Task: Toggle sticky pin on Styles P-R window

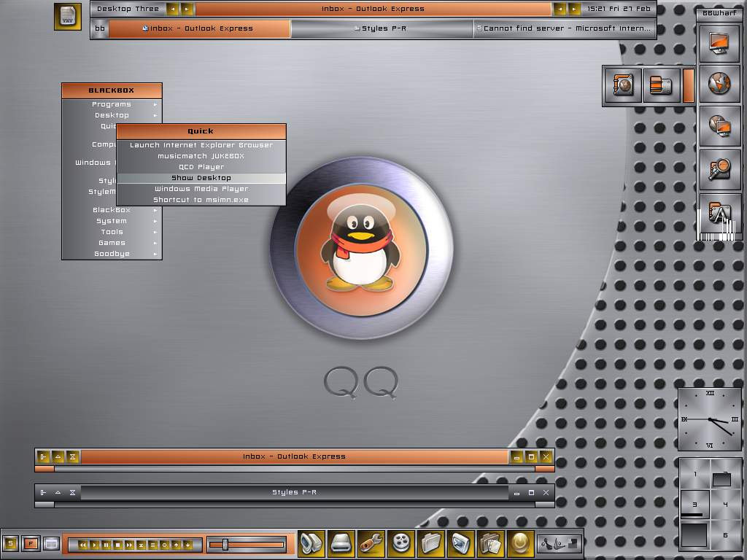Action: tap(43, 492)
